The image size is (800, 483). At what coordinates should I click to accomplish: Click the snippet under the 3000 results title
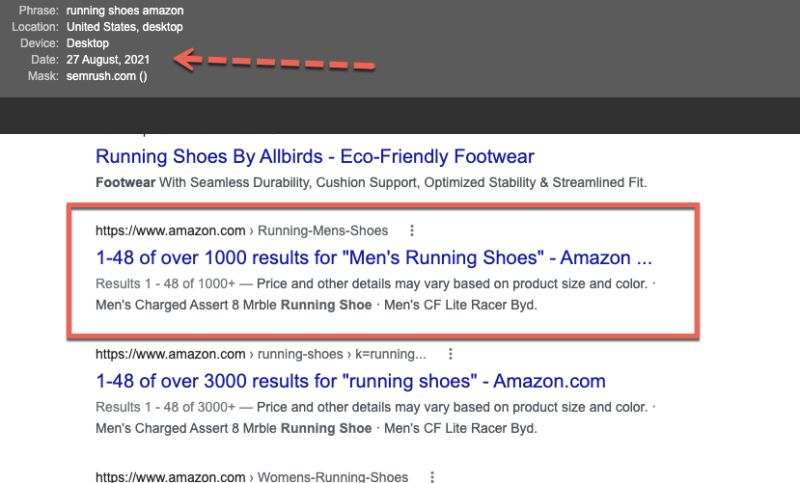tap(375, 417)
